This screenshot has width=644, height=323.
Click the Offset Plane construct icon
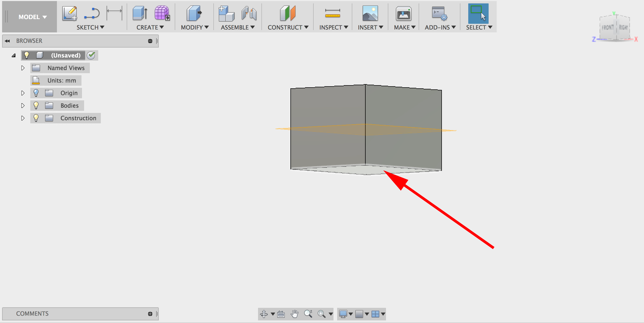[x=288, y=13]
